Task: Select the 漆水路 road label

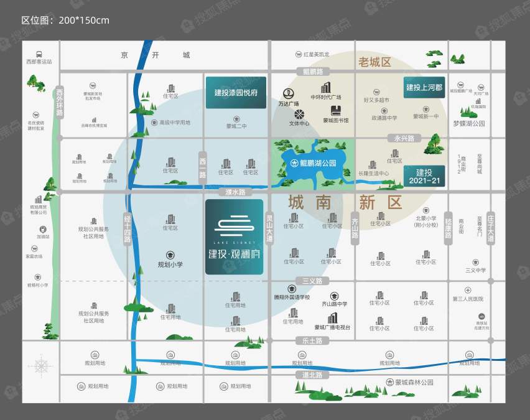Action: point(235,192)
